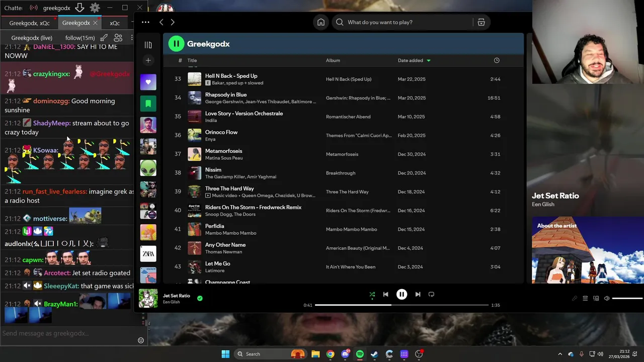Expand Your Library sidebar
Screen dimensions: 644x362
click(x=148, y=45)
